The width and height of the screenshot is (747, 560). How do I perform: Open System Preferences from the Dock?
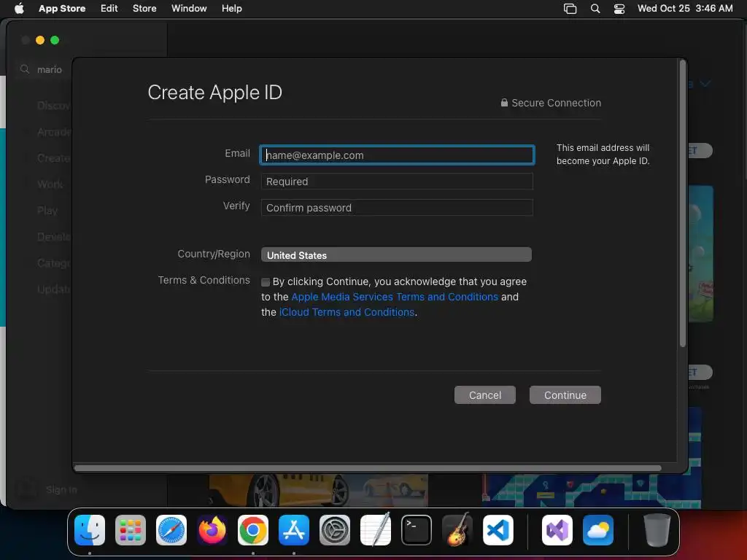[334, 530]
